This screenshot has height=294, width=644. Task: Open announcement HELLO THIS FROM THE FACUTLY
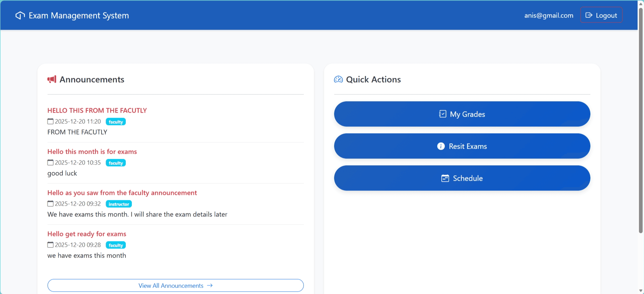click(97, 111)
